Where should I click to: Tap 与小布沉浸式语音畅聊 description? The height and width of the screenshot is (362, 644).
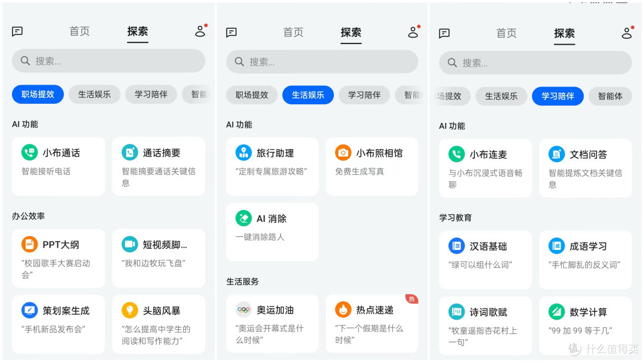tap(485, 179)
